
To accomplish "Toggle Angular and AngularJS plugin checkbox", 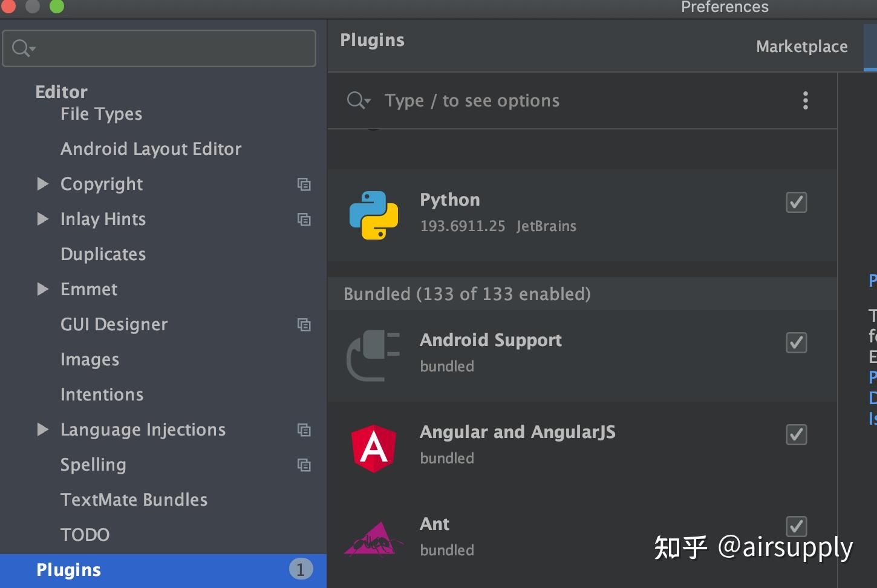I will pos(796,434).
